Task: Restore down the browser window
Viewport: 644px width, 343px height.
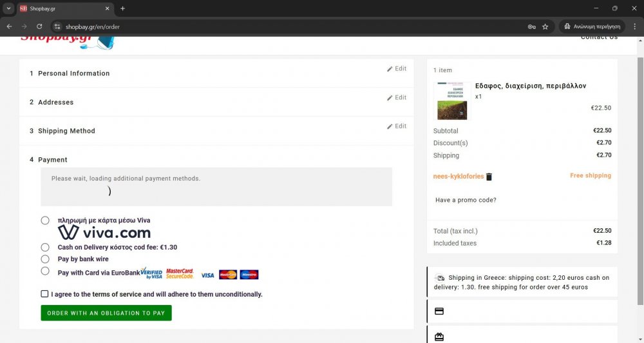Action: 615,8
